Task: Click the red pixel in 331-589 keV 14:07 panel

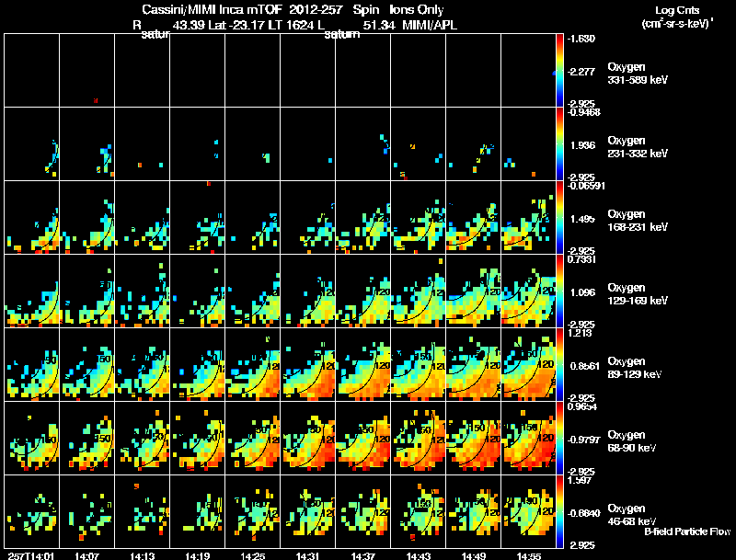Action: coord(96,100)
